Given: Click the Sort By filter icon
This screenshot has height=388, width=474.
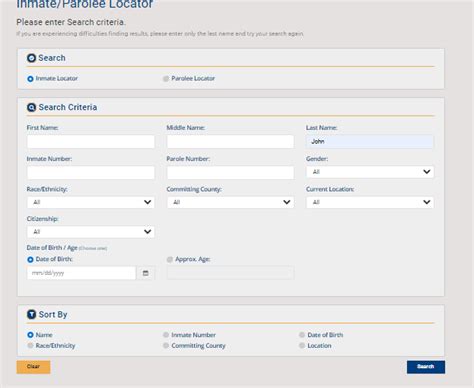Looking at the screenshot, I should [x=31, y=314].
